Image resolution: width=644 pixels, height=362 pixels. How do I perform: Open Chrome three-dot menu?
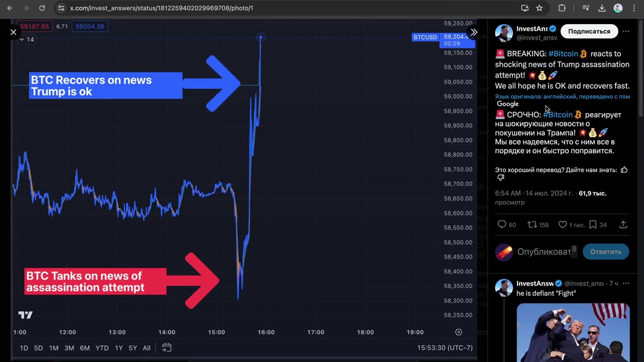[x=634, y=8]
